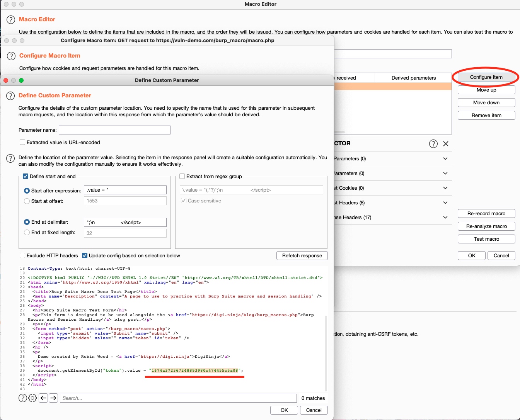Open help icon beside the response search bar
520x420 pixels.
(x=23, y=398)
